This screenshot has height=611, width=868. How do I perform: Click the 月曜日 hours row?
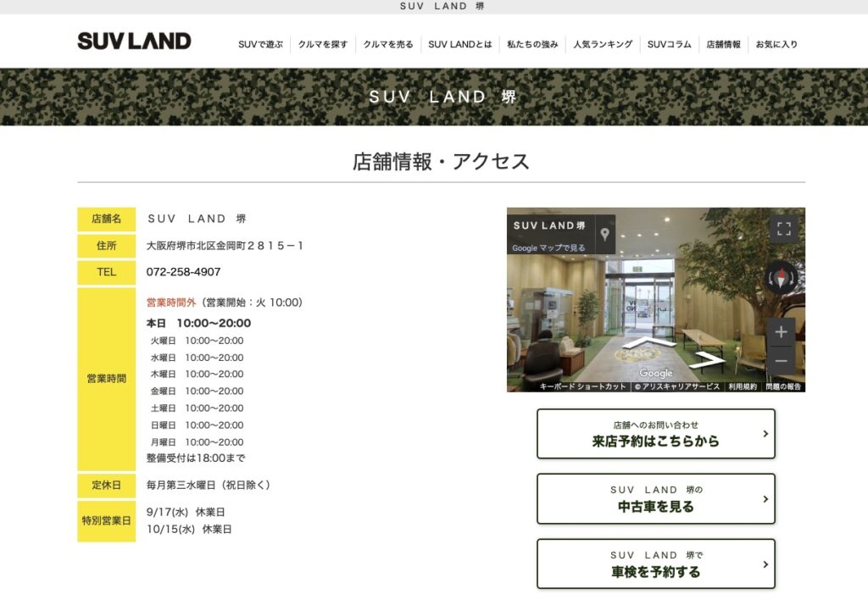click(x=197, y=442)
